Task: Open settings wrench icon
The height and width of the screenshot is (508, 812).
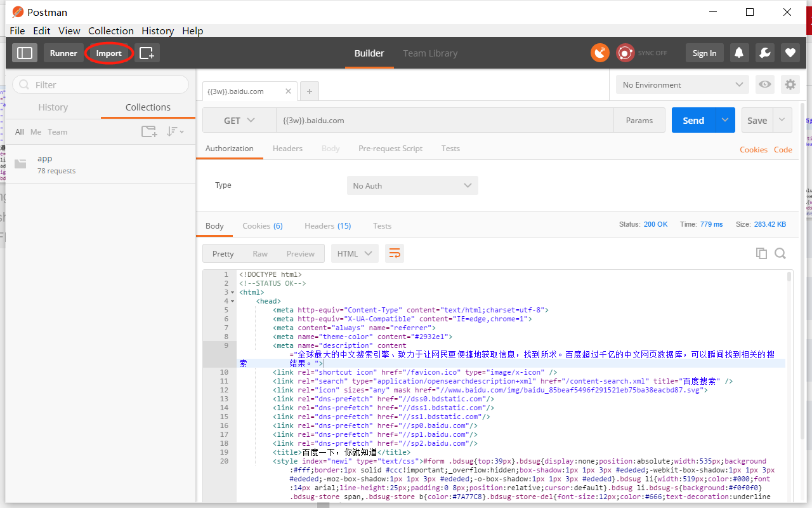Action: point(765,53)
